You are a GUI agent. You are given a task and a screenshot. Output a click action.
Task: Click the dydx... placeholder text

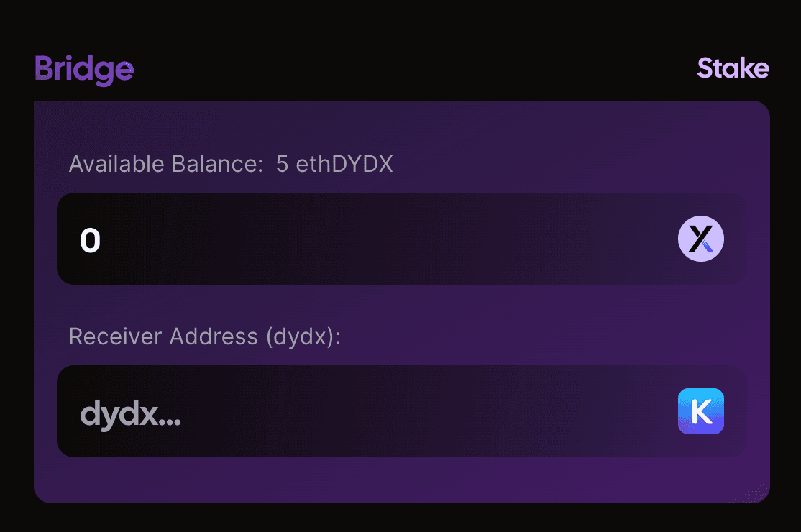pyautogui.click(x=130, y=414)
